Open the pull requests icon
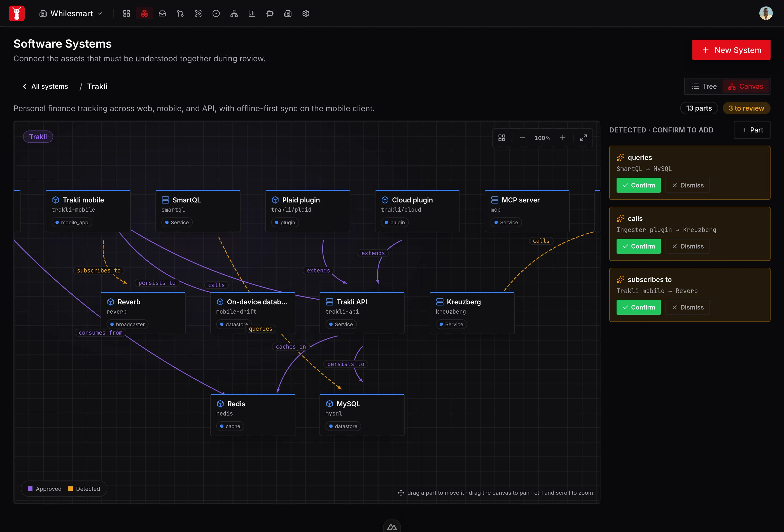This screenshot has height=532, width=784. (180, 13)
